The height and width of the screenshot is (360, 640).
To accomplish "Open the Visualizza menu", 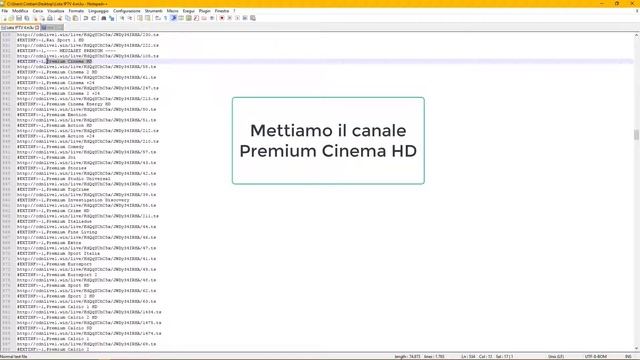I will (56, 11).
